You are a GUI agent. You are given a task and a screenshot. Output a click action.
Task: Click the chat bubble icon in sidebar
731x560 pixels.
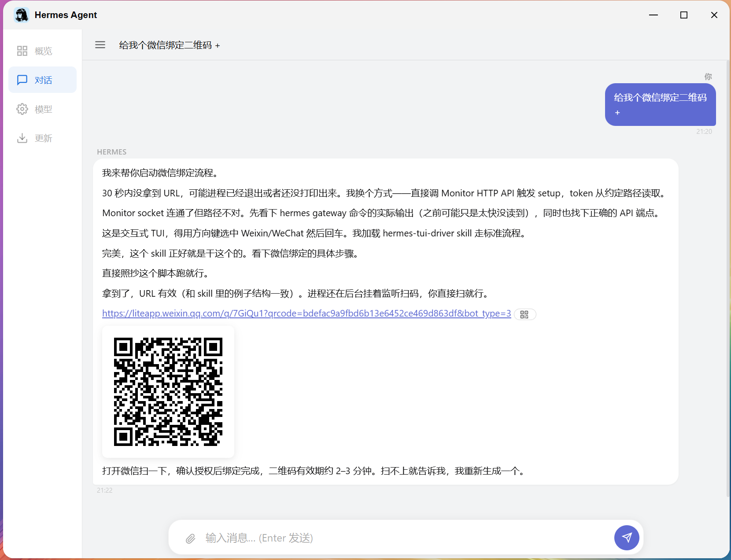[22, 80]
